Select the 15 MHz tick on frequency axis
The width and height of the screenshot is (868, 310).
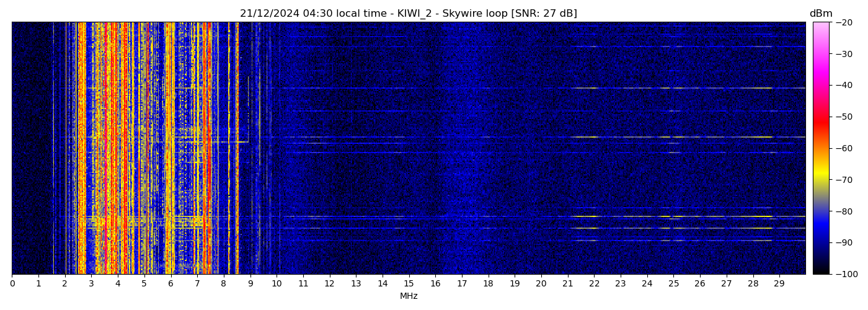tap(409, 284)
